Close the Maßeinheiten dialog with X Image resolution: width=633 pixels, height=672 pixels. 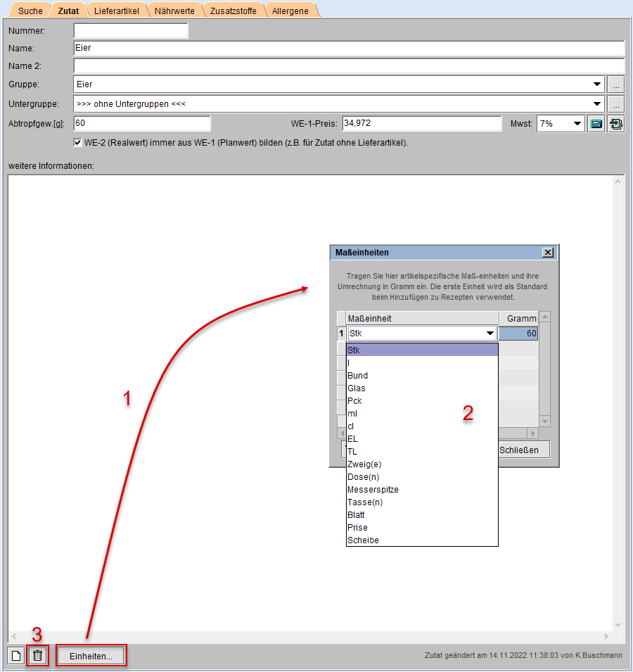point(548,253)
